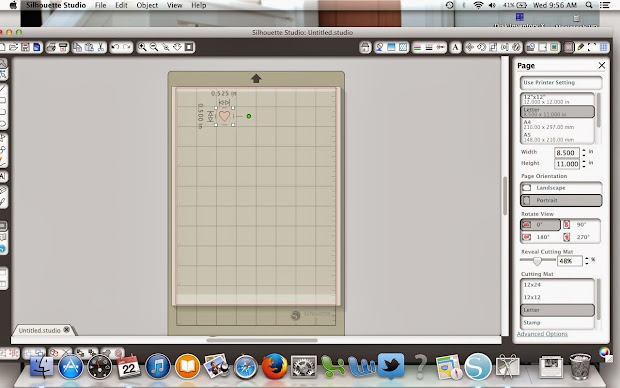The width and height of the screenshot is (620, 388).
Task: Choose 12"x12" page size
Action: (x=558, y=99)
